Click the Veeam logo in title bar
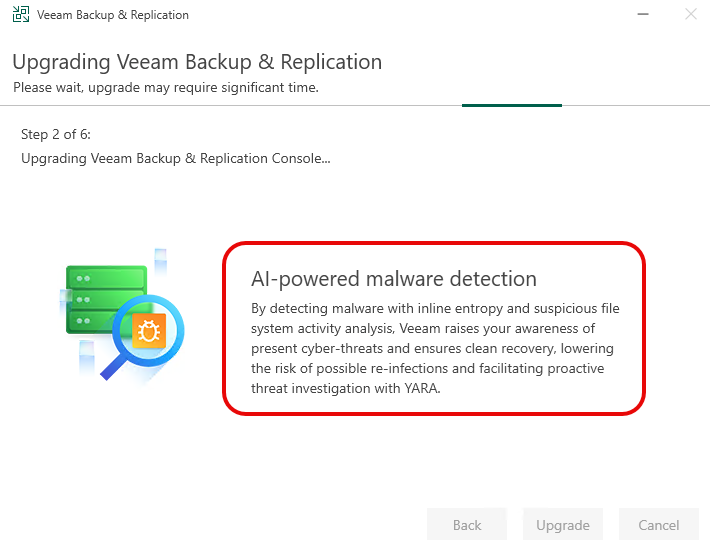Image resolution: width=710 pixels, height=551 pixels. coord(20,15)
